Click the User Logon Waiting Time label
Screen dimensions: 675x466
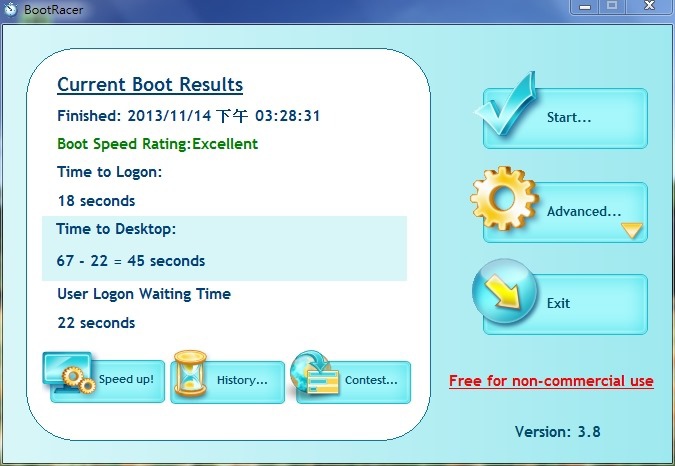(x=144, y=294)
